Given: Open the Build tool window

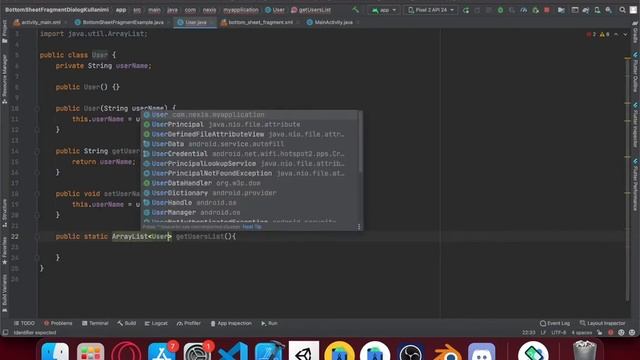Looking at the screenshot, I should click(127, 323).
